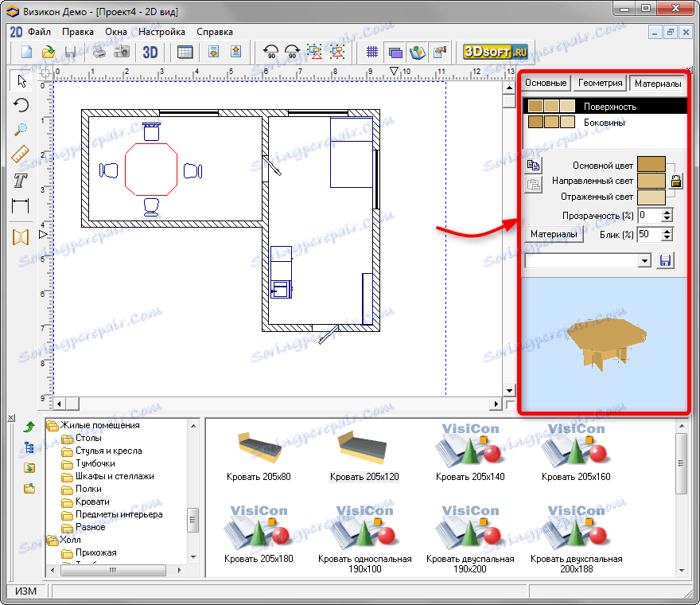Click the Направленный свет color swatch
The width and height of the screenshot is (700, 605).
651,181
